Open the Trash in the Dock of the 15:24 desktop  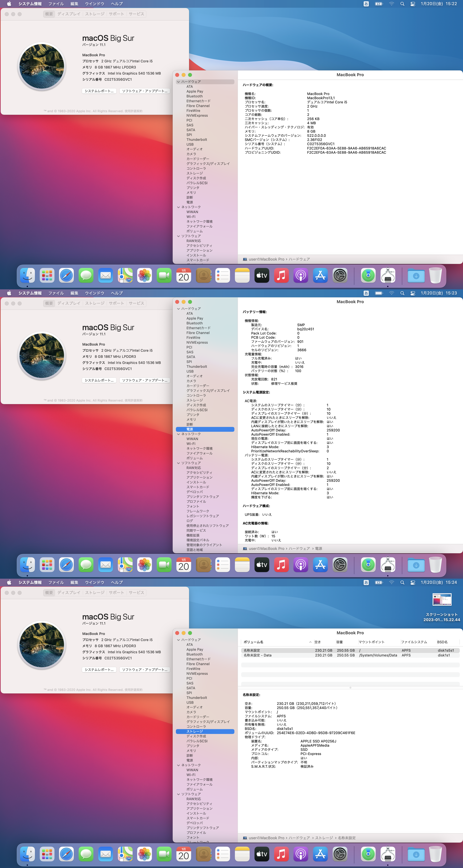[436, 854]
